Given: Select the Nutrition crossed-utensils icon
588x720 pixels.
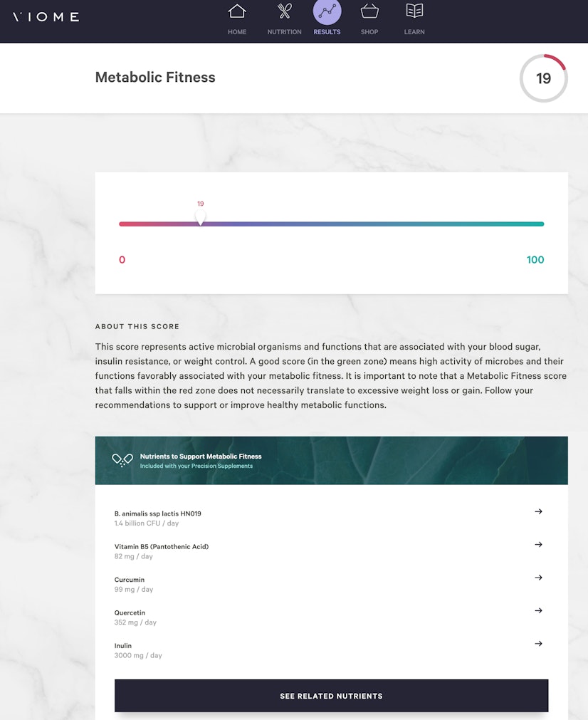Looking at the screenshot, I should tap(284, 12).
